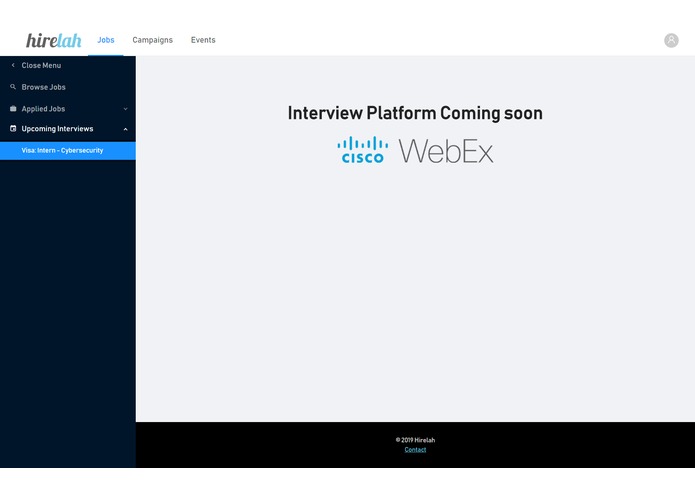Open the Jobs tab
The height and width of the screenshot is (494, 695).
106,40
